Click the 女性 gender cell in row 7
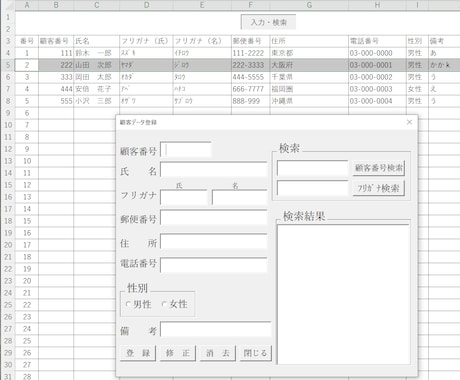 pos(417,89)
